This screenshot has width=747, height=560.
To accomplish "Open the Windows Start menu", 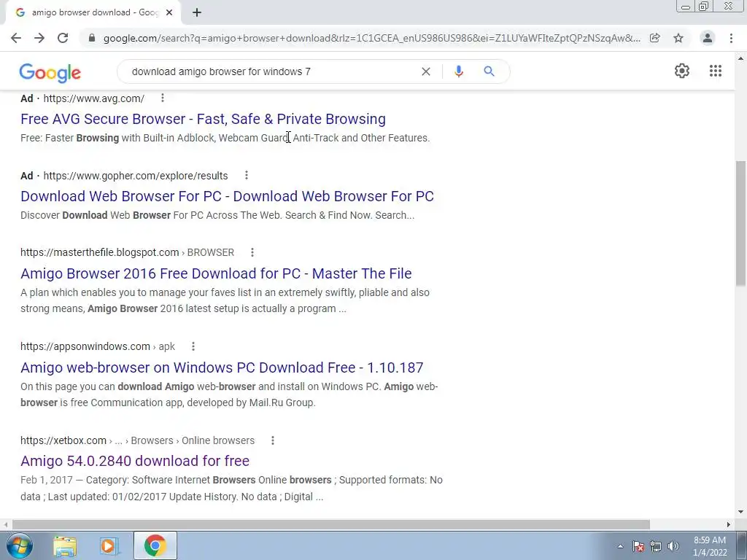I will click(x=19, y=545).
